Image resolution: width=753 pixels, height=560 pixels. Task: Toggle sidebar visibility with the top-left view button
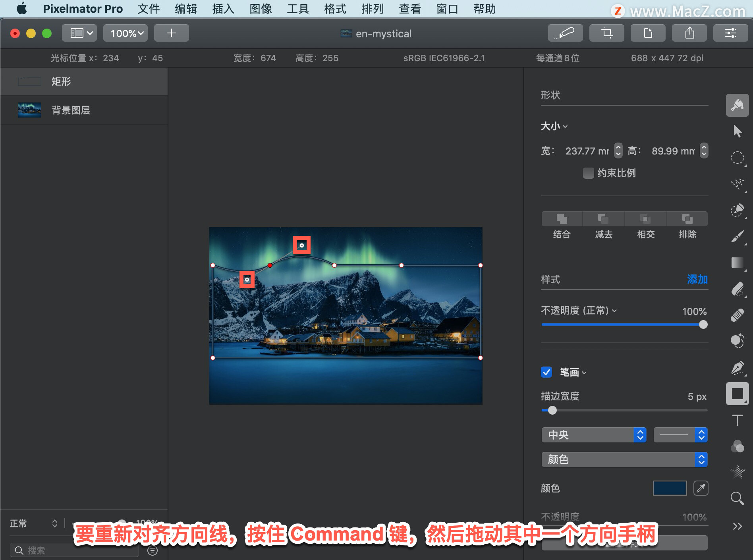coord(79,33)
